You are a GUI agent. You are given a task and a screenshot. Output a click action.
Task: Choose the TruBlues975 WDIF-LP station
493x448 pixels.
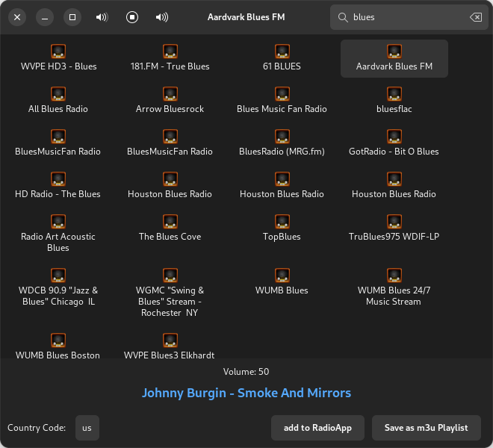(394, 228)
